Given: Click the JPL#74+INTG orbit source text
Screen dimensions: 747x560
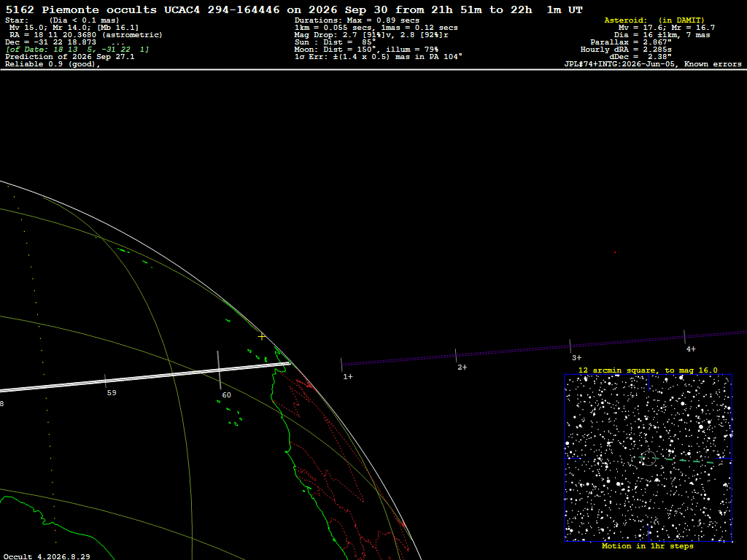Looking at the screenshot, I should click(653, 64).
